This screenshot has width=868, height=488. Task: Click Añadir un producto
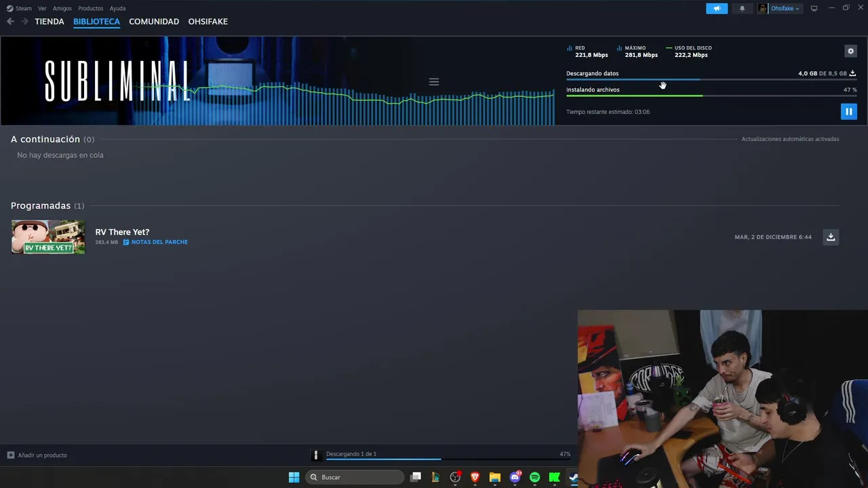click(x=37, y=455)
